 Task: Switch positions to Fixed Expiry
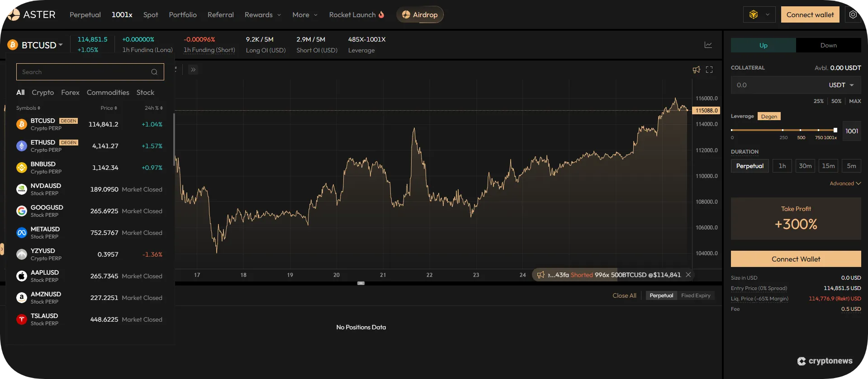click(x=696, y=295)
